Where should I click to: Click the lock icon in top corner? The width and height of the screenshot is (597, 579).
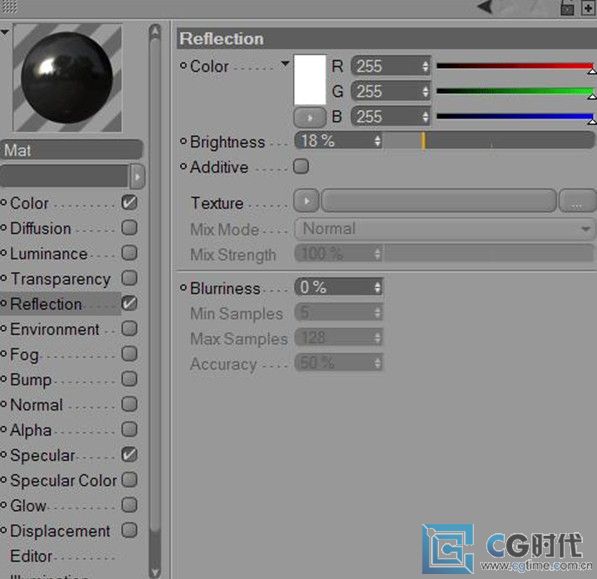click(x=567, y=9)
